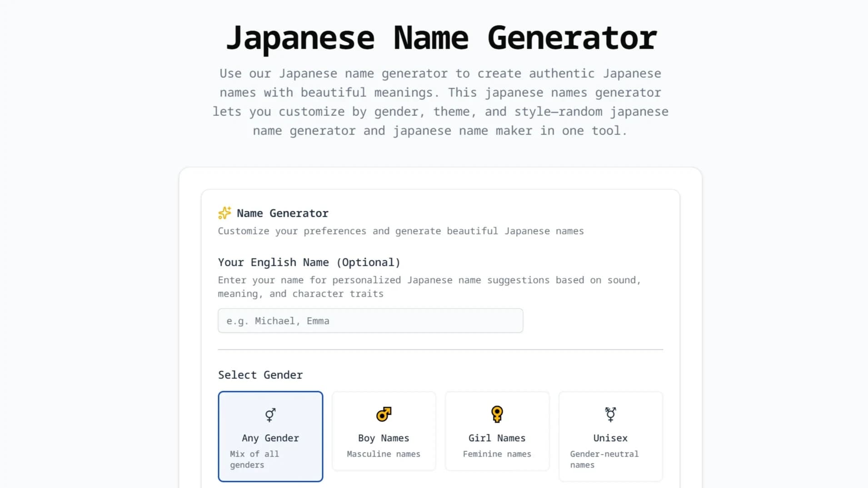Click the Unisex gender-neutral symbol icon
This screenshot has height=488, width=868.
pyautogui.click(x=610, y=414)
